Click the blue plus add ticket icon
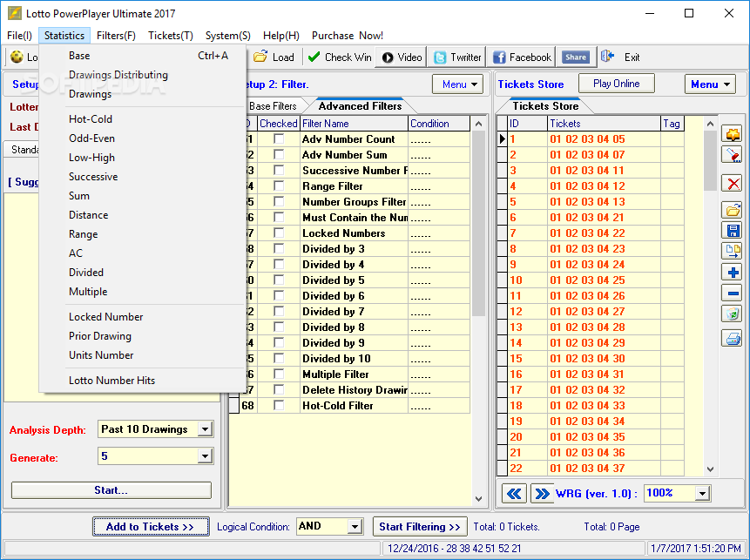 733,272
